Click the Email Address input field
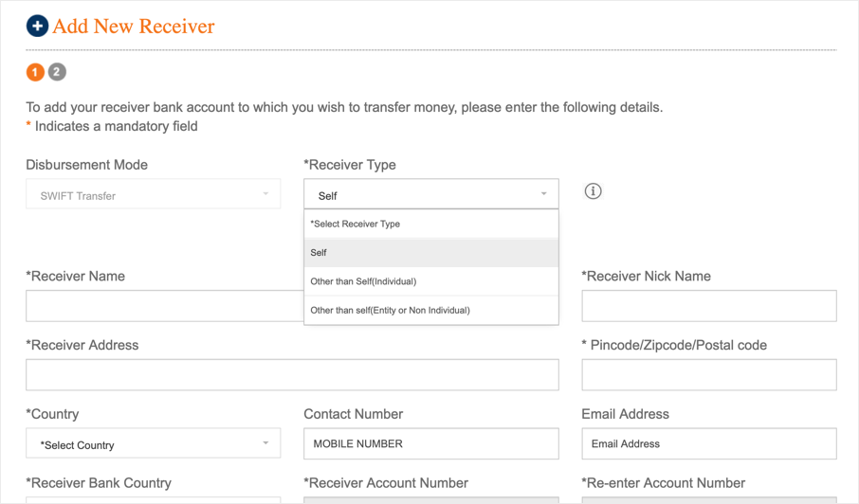Viewport: 859px width, 504px height. tap(708, 443)
